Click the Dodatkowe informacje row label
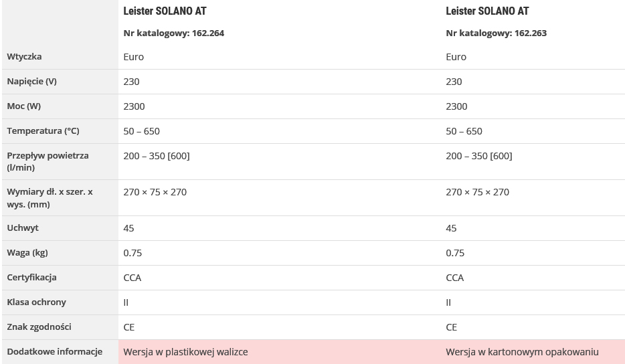The width and height of the screenshot is (625, 364). (55, 352)
